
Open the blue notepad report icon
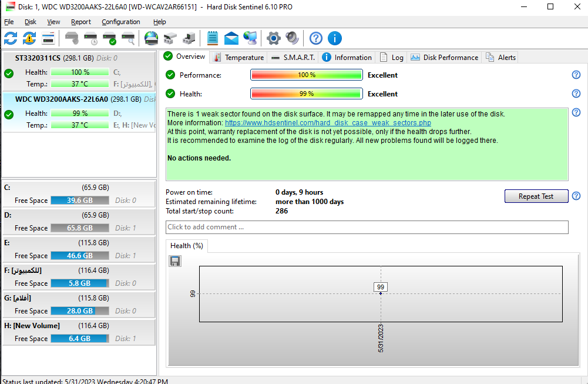click(x=213, y=39)
